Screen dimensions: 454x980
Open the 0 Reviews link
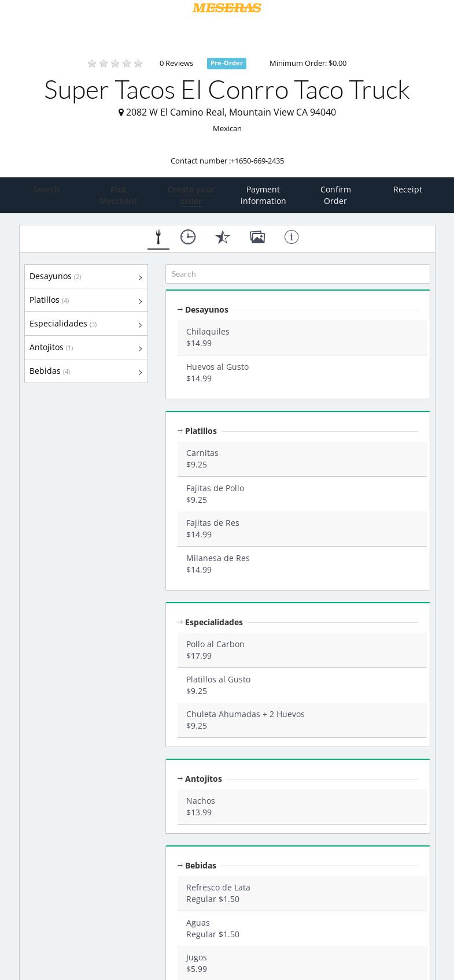pyautogui.click(x=176, y=64)
